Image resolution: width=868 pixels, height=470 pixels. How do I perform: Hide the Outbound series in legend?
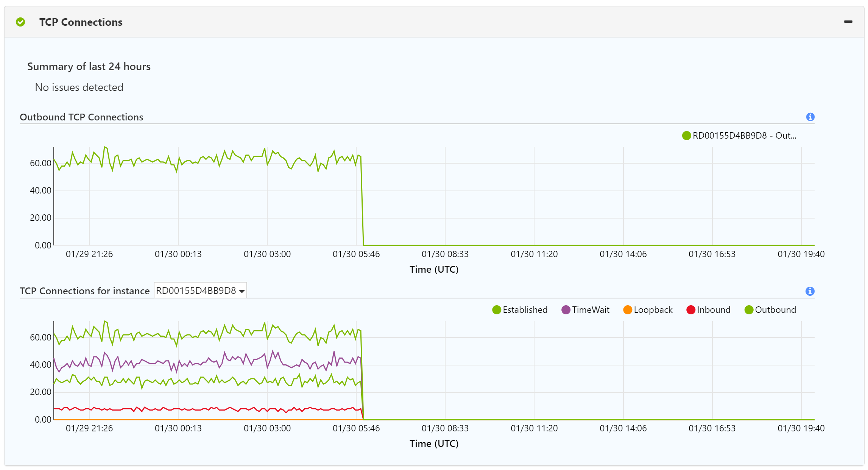[x=775, y=310]
